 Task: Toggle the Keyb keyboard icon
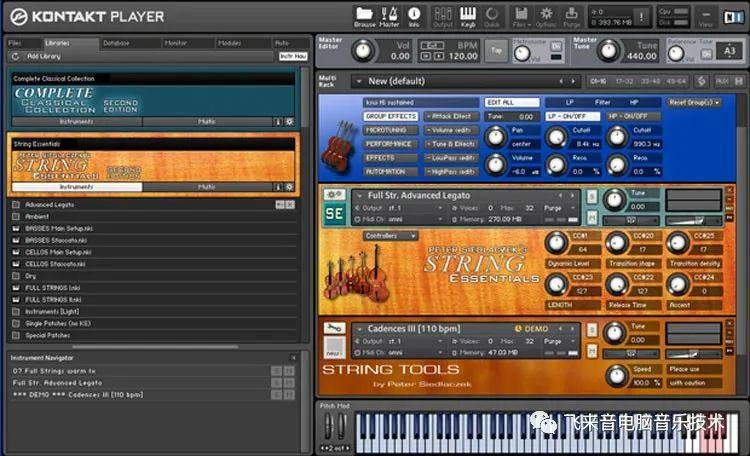pyautogui.click(x=467, y=17)
